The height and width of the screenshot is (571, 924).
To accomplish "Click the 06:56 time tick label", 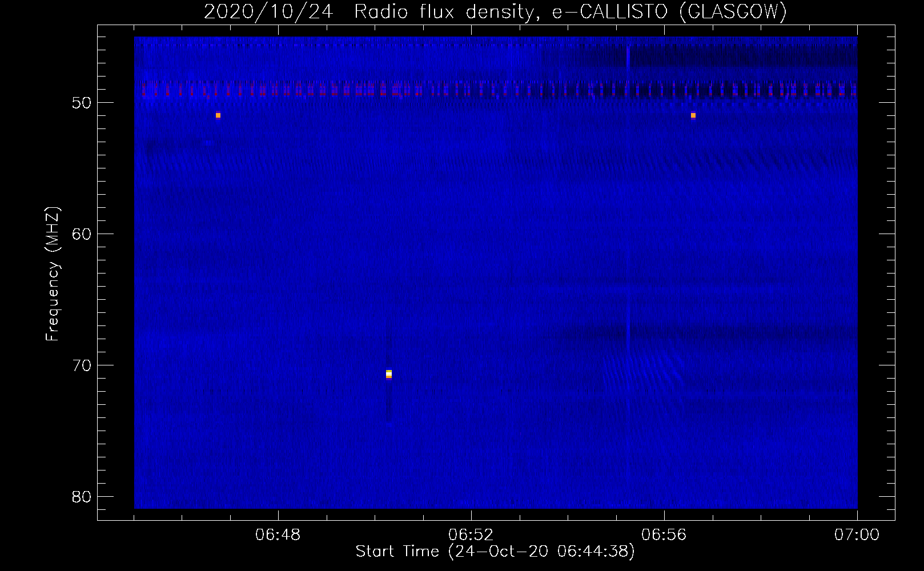I will pos(664,536).
